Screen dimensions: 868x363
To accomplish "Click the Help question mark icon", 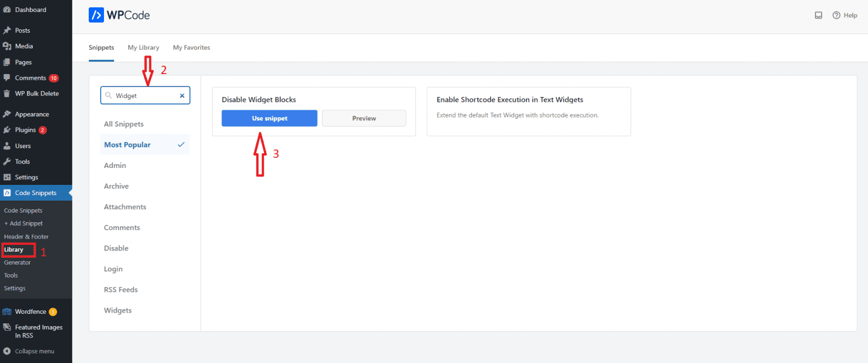I will 836,15.
